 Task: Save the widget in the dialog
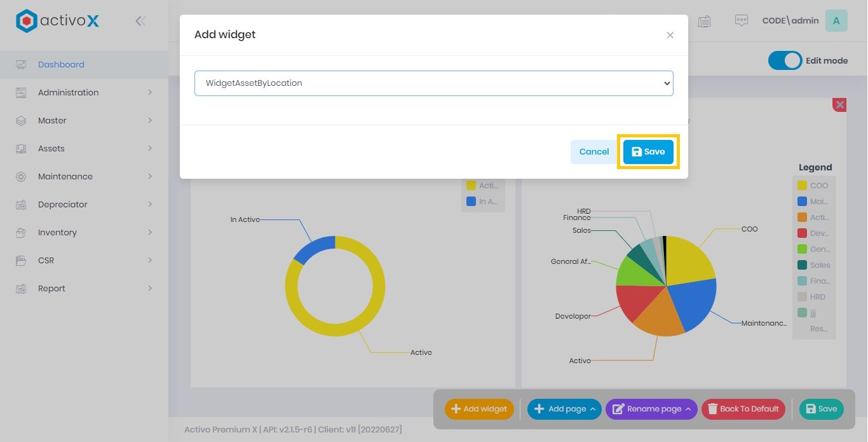pos(648,152)
